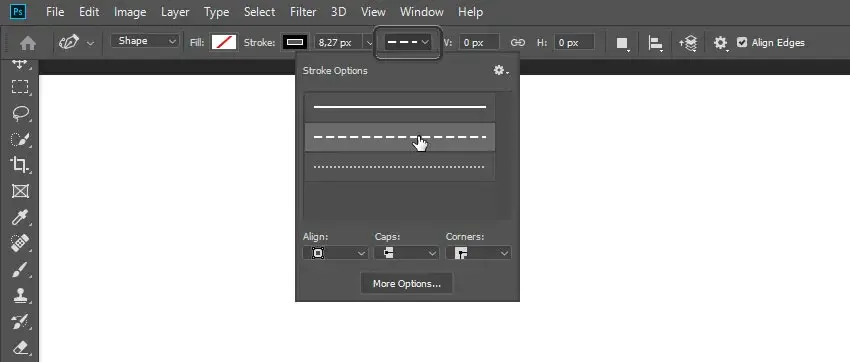Expand the stroke Align dropdown
Viewport: 850px width, 362px height.
[335, 253]
